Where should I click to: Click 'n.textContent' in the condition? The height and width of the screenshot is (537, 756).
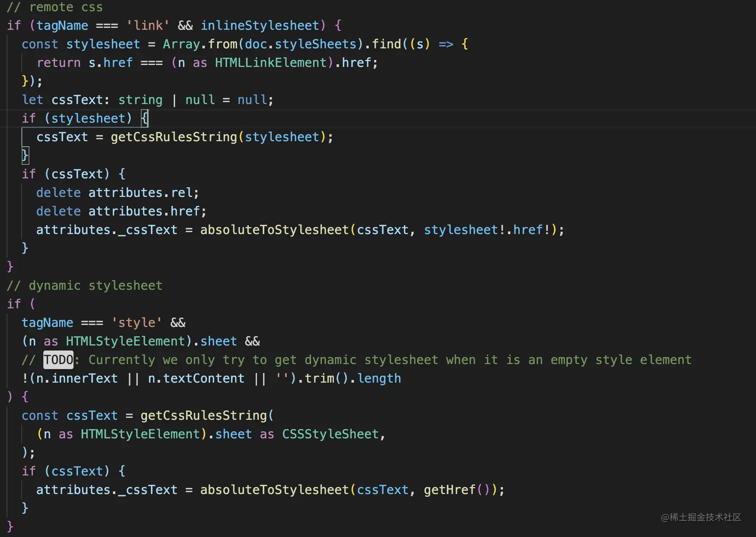coord(196,378)
